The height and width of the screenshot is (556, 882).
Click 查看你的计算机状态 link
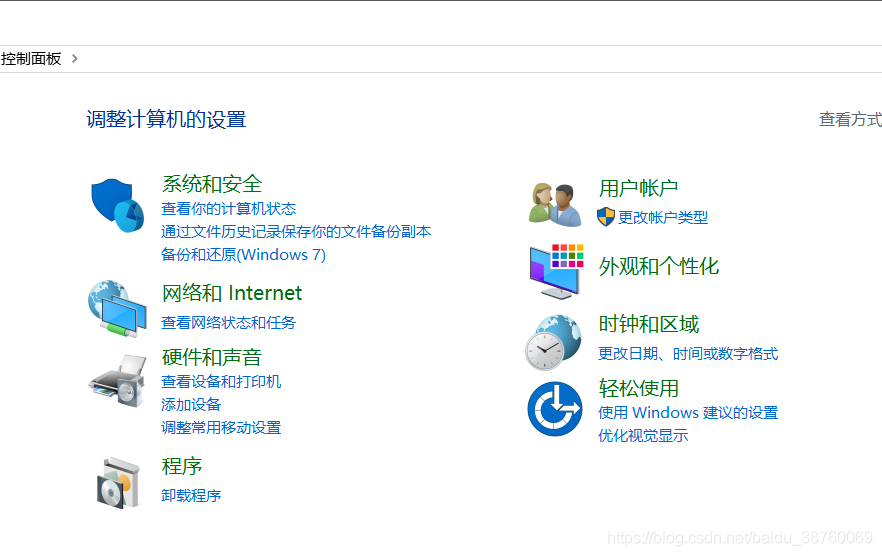pos(228,209)
